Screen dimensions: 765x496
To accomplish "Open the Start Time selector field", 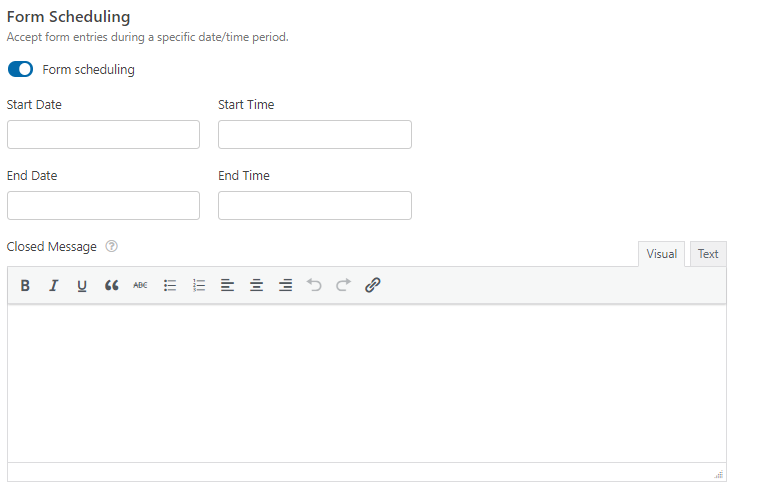I will 315,135.
